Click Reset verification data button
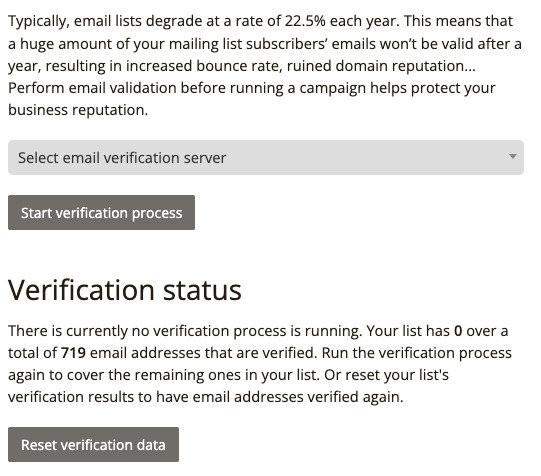 [x=94, y=444]
